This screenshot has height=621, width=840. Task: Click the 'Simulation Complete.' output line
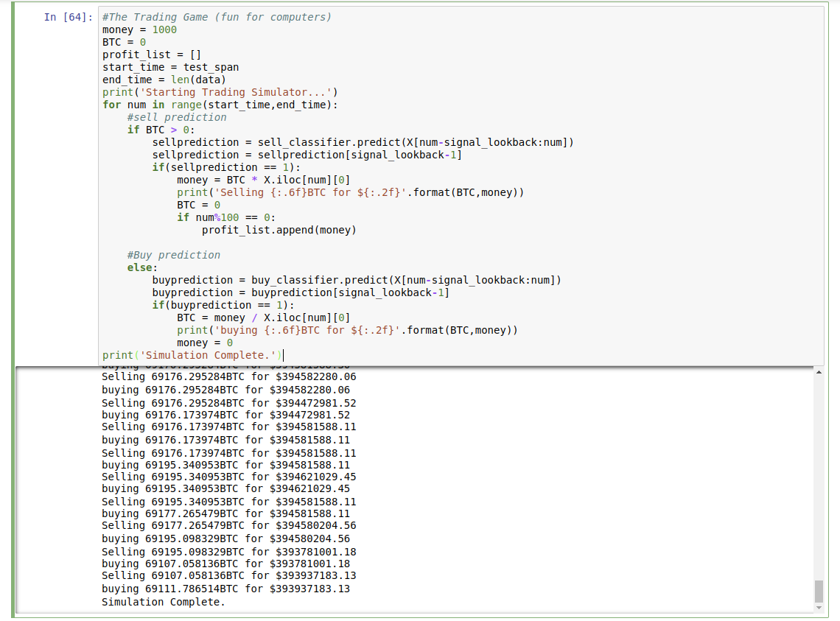pos(164,603)
